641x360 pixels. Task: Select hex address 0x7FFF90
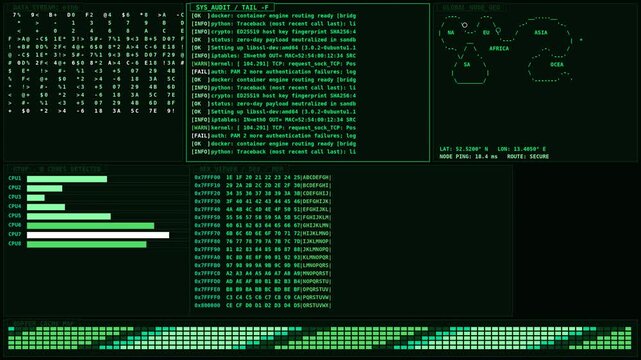pos(207,249)
